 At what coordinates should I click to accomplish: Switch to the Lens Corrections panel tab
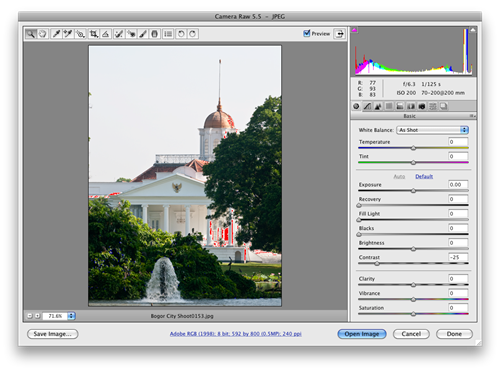(411, 106)
